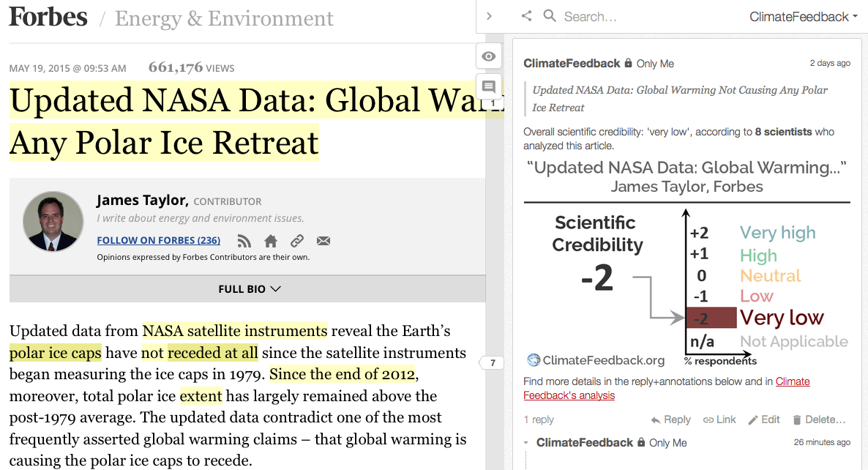Reply to the ClimateFeedback annotation

pos(670,419)
